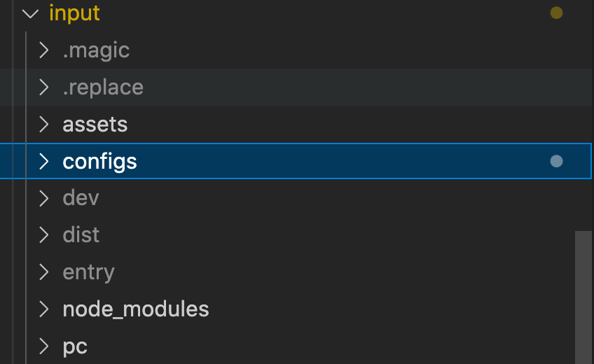Viewport: 594px width, 364px height.
Task: Select the configs folder name
Action: [99, 162]
